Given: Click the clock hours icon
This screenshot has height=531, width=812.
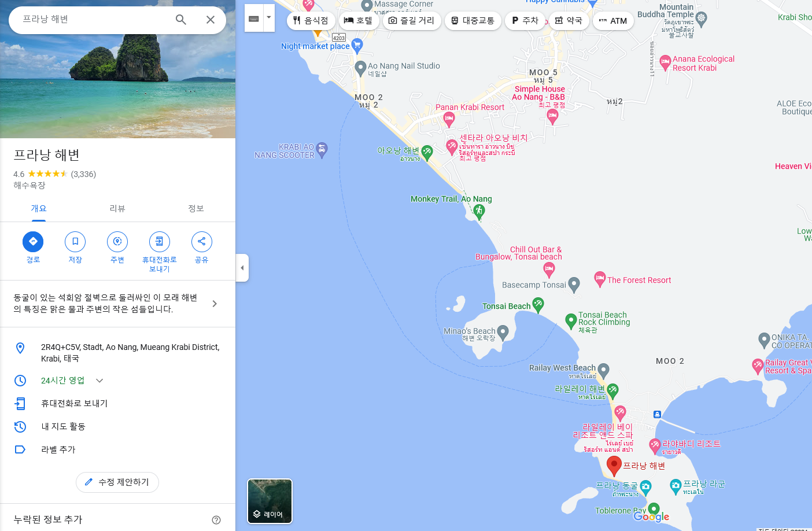Looking at the screenshot, I should point(20,381).
